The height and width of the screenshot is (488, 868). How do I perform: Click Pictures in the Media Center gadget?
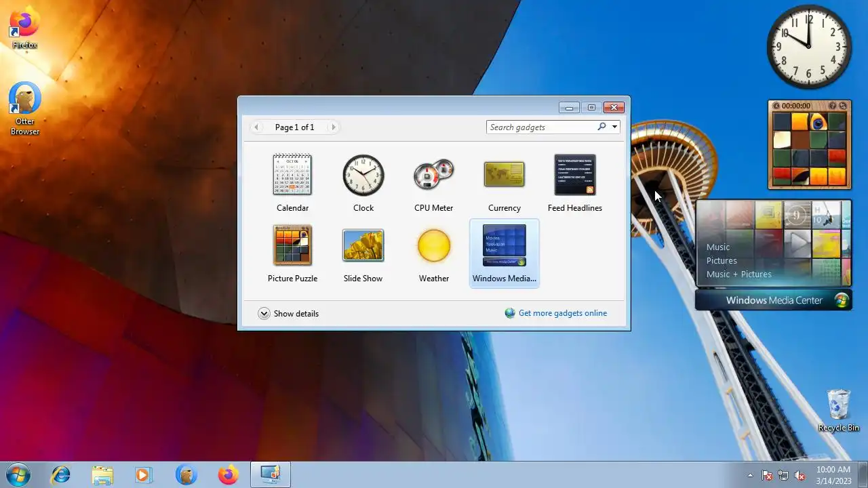(x=722, y=260)
